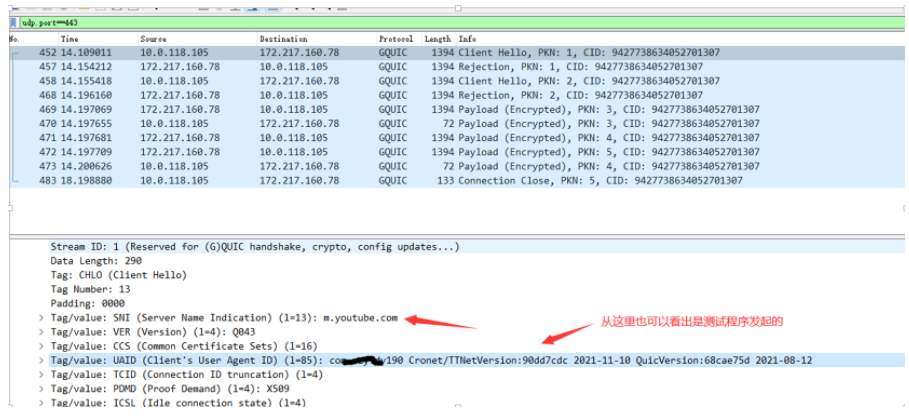Sort packets by the No. column header
Screen dimensions: 909x417
coord(32,39)
